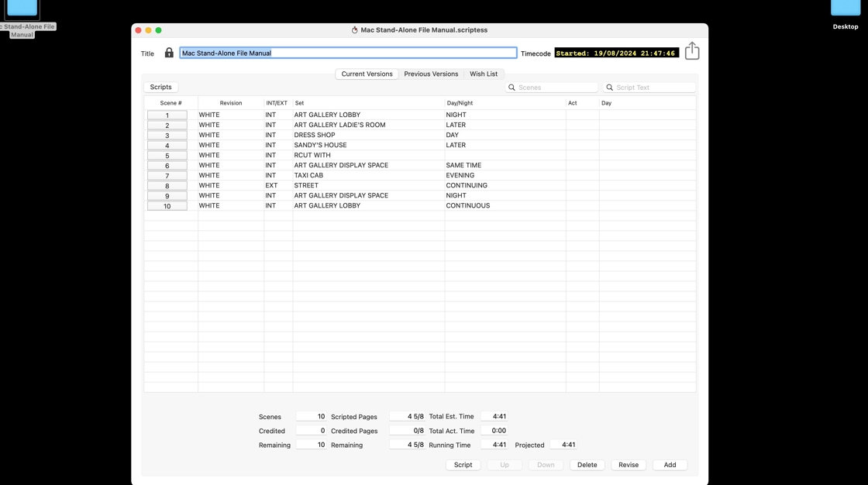Screen dimensions: 868x485
Task: Open the Desktop folder icon
Action: pos(846,8)
